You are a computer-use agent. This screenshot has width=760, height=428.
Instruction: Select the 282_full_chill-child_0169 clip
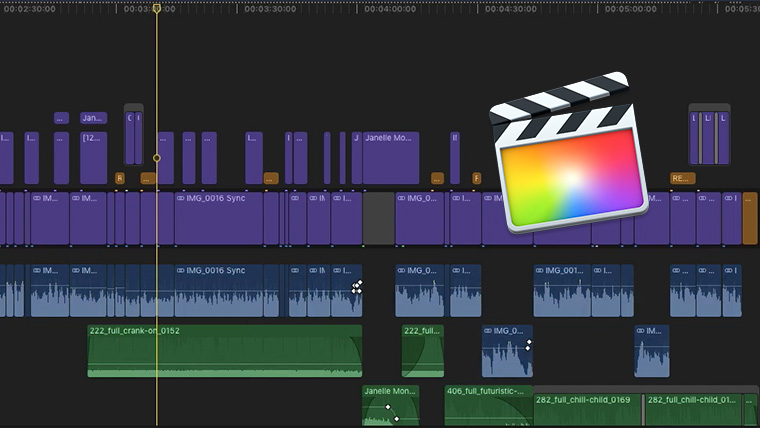tap(587, 410)
